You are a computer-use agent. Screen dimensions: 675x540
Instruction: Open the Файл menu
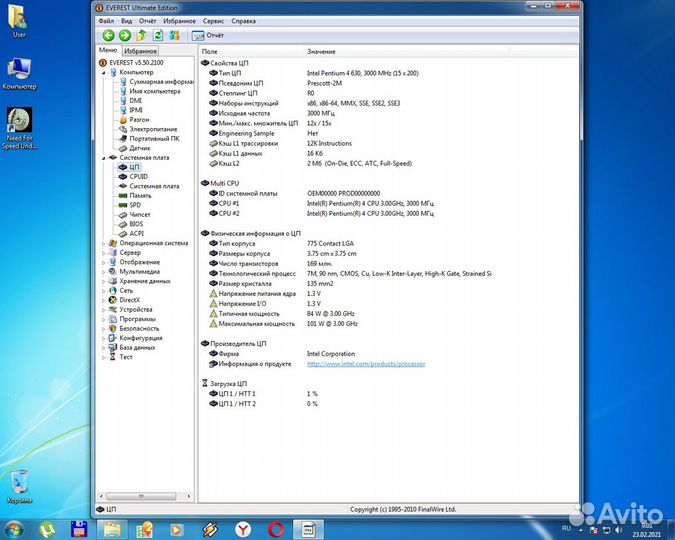click(x=106, y=21)
